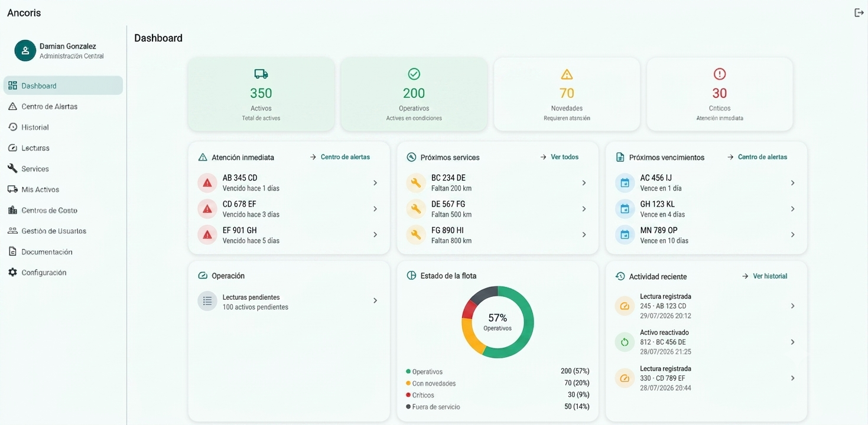This screenshot has height=425, width=868.
Task: Click the checkmark icon on Operativos card
Action: [x=414, y=74]
